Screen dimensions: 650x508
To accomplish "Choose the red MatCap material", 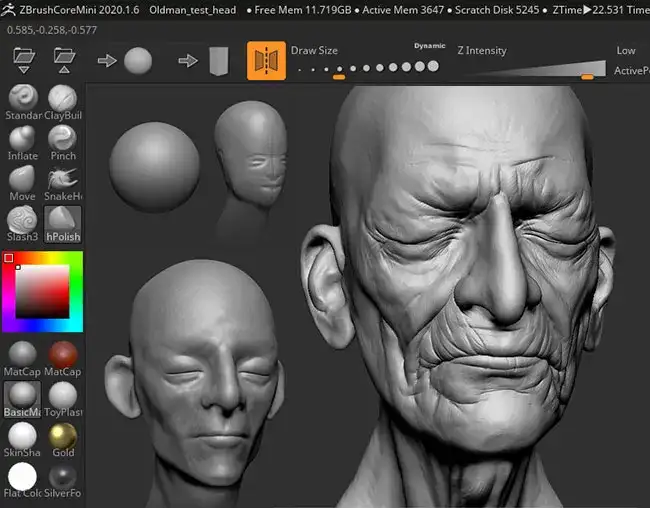I will 63,359.
